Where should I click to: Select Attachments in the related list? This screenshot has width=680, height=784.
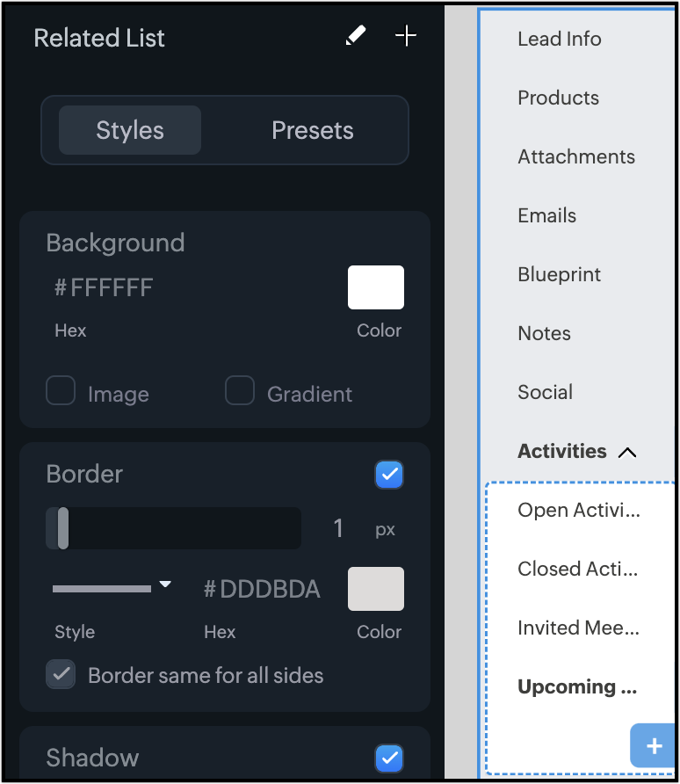coord(576,156)
